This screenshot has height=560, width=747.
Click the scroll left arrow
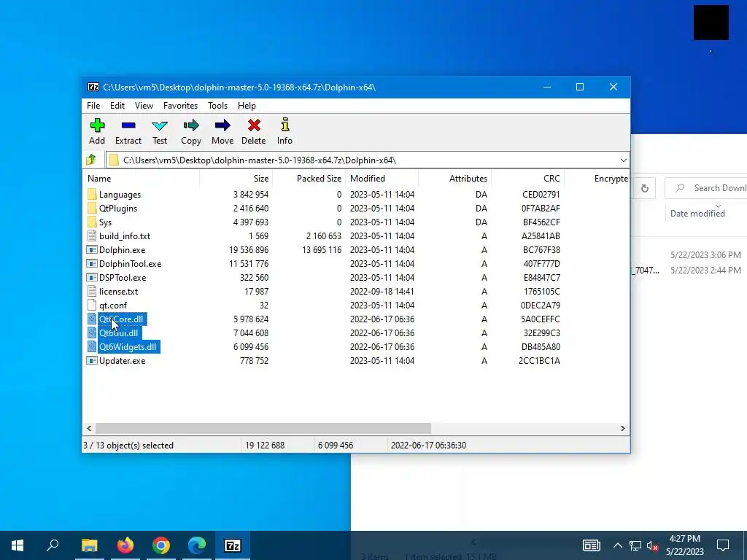89,428
